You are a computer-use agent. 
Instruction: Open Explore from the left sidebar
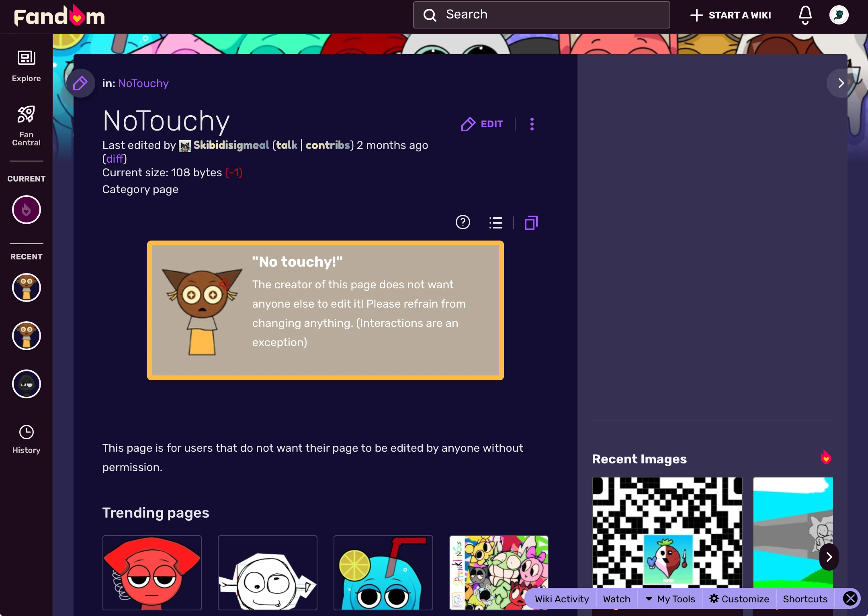[26, 65]
